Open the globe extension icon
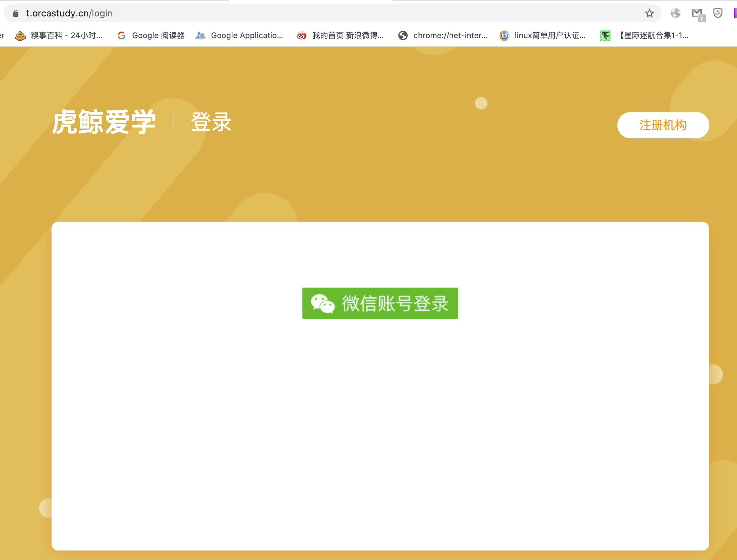737x560 pixels. pos(675,13)
